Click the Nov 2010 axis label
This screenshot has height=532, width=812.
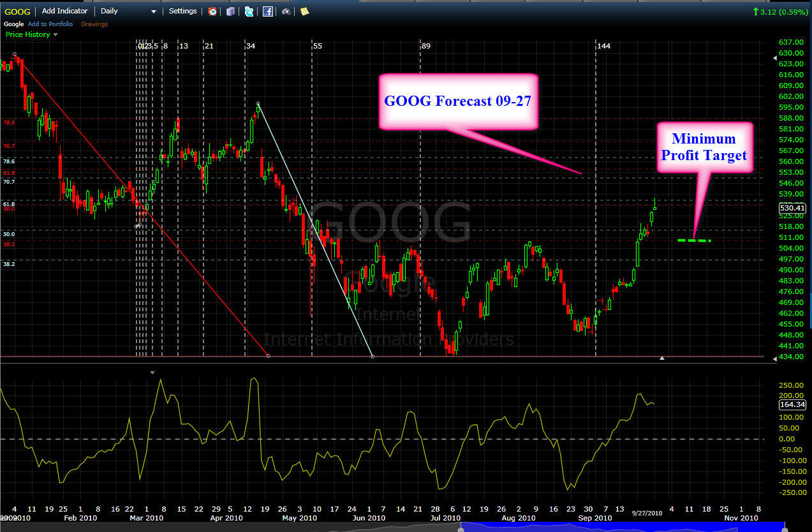(740, 518)
